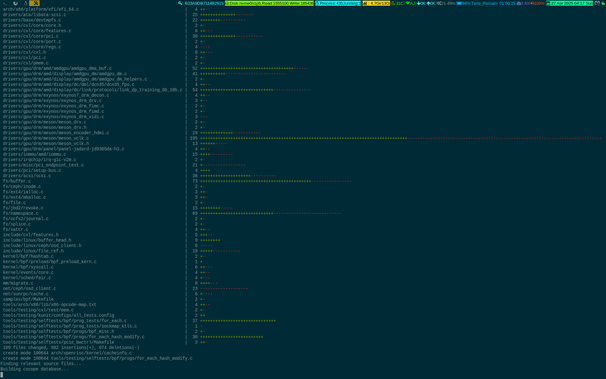Click the line net/ceph/osd_client.c

[x=29, y=289]
